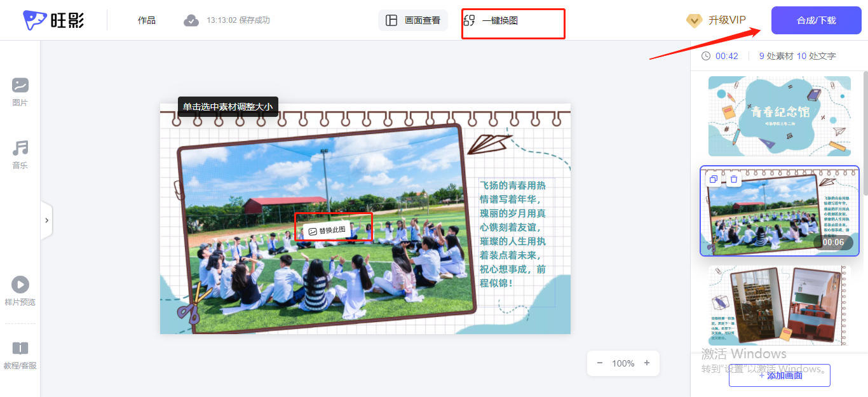Zoom out with the minus button
The image size is (868, 397).
click(599, 363)
